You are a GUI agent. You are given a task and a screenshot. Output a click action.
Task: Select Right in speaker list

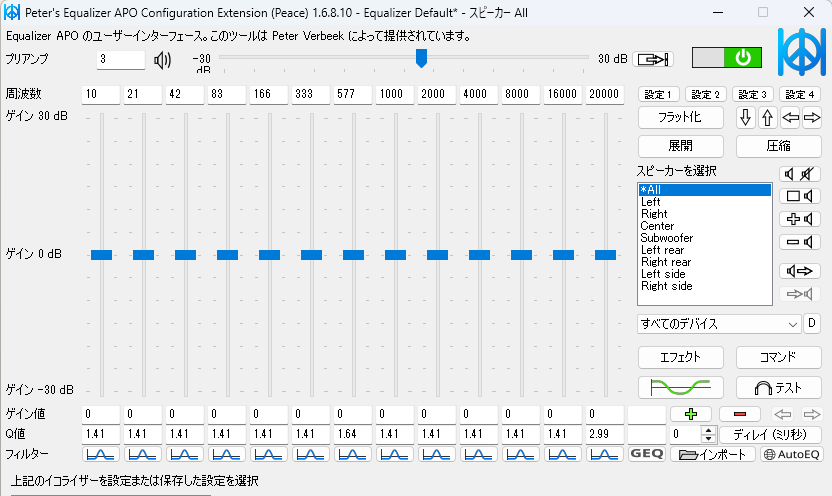[704, 214]
